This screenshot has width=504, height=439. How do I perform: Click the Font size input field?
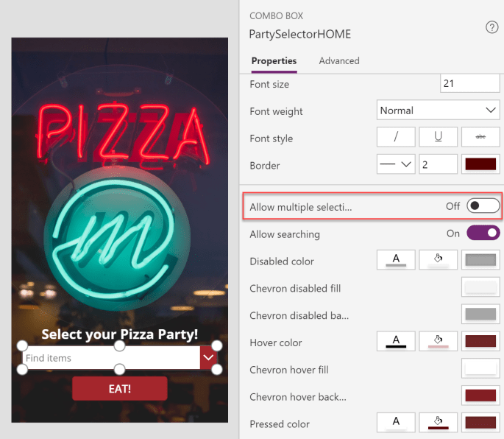pyautogui.click(x=469, y=83)
